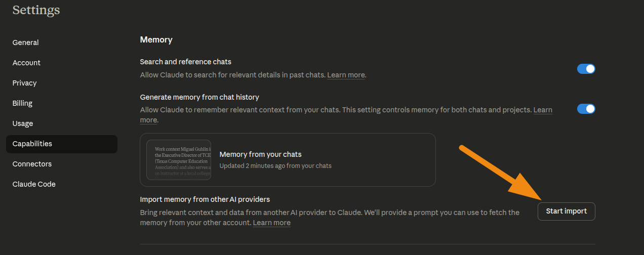The width and height of the screenshot is (644, 255).
Task: Click the Memory section heading
Action: coord(156,39)
